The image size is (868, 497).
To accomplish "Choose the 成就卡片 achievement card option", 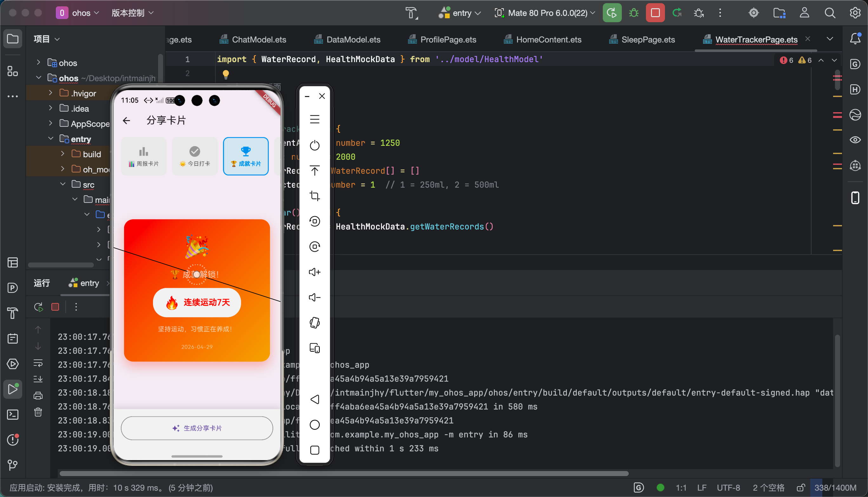I will click(246, 156).
